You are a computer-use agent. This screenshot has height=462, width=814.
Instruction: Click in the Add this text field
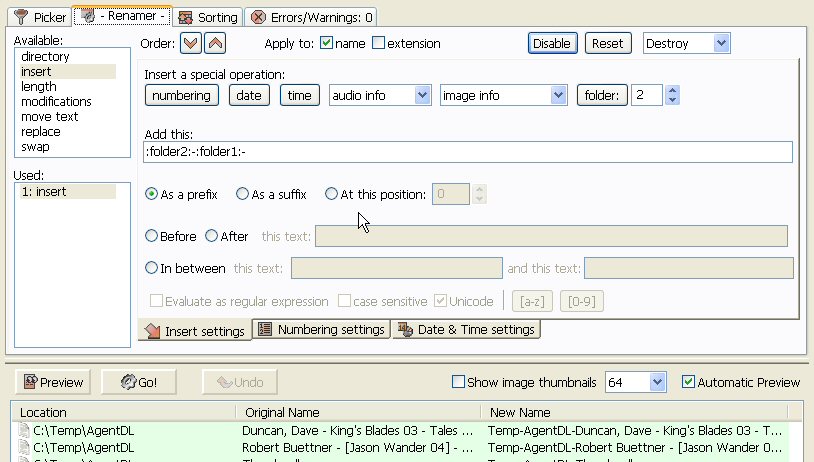coord(468,152)
